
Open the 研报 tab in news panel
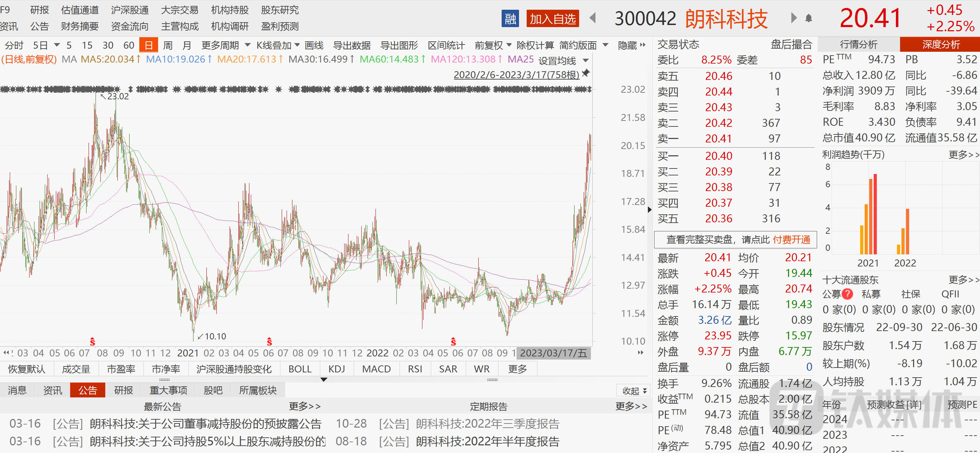tap(123, 390)
